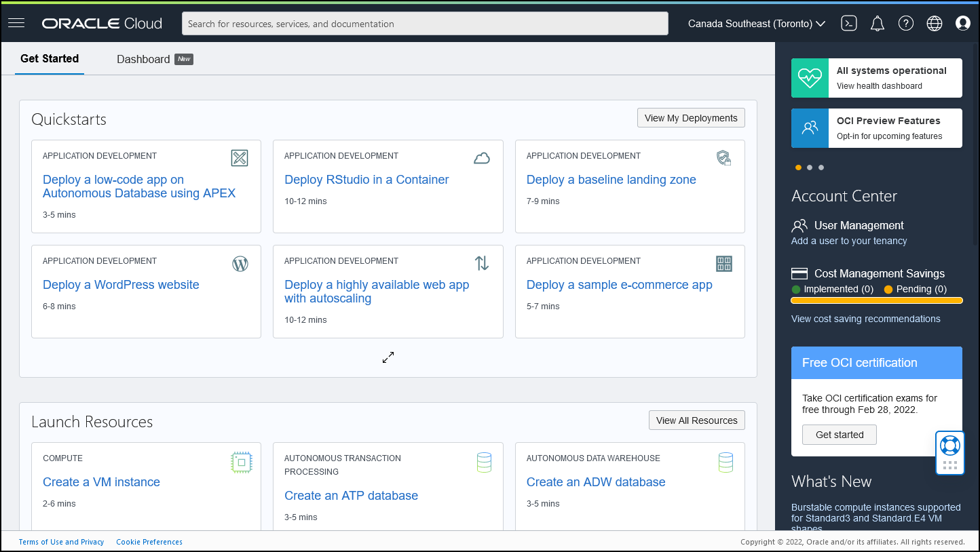Open Cookie Preferences link
Viewport: 980px width, 552px height.
(x=149, y=542)
